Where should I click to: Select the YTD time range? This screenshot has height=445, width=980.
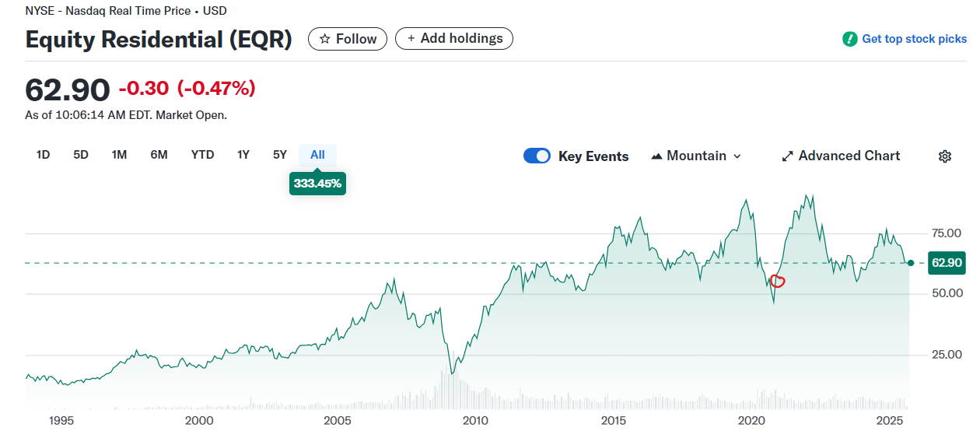(202, 155)
